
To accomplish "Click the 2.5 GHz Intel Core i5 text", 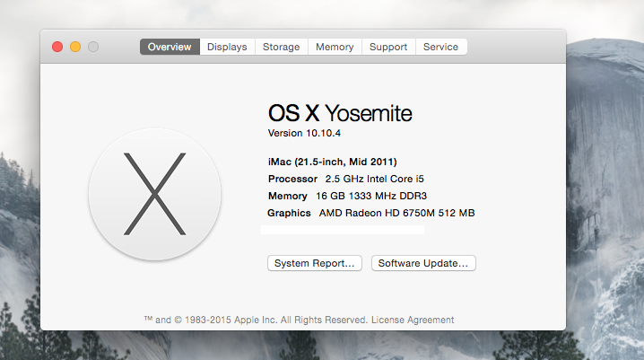I will coord(375,179).
